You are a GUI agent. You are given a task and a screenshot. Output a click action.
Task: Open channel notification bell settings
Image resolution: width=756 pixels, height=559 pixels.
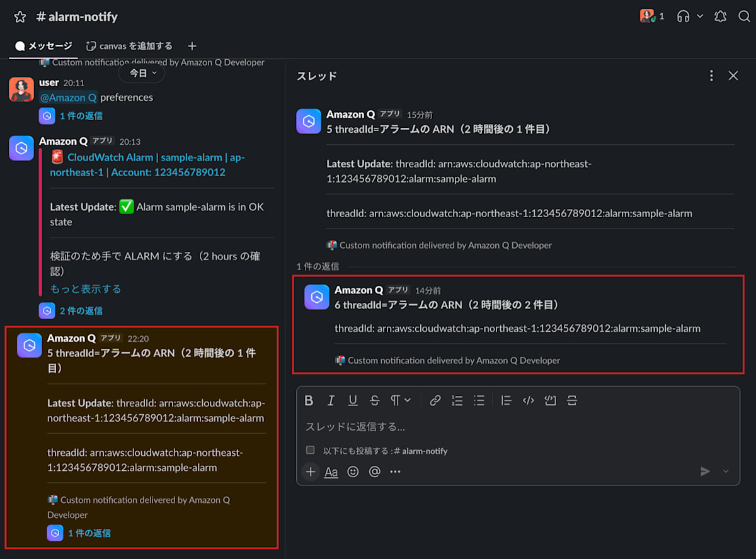pyautogui.click(x=720, y=16)
